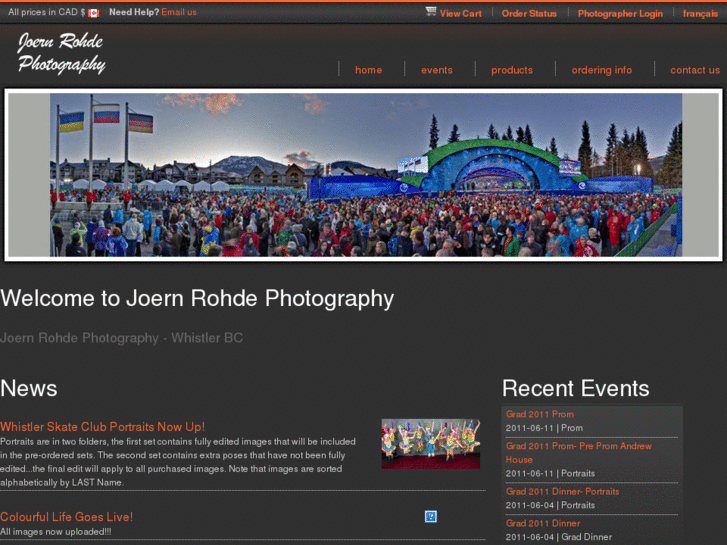The width and height of the screenshot is (727, 545).
Task: Click the 2011-06-11 | Prom text
Action: (544, 428)
